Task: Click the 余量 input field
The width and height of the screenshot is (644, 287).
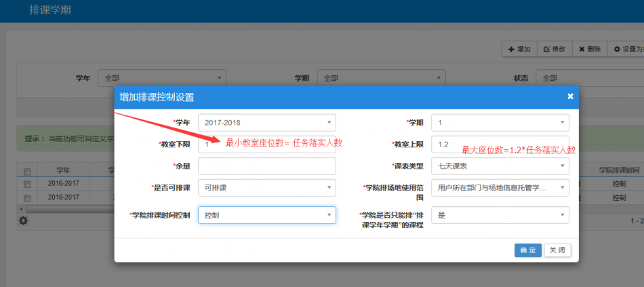Action: (x=266, y=166)
